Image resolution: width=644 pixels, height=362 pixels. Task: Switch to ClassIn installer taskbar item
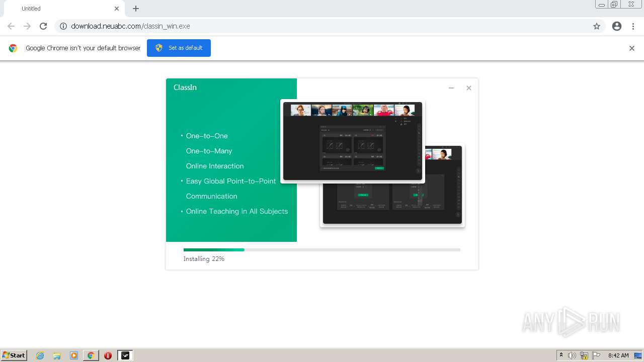(x=125, y=355)
